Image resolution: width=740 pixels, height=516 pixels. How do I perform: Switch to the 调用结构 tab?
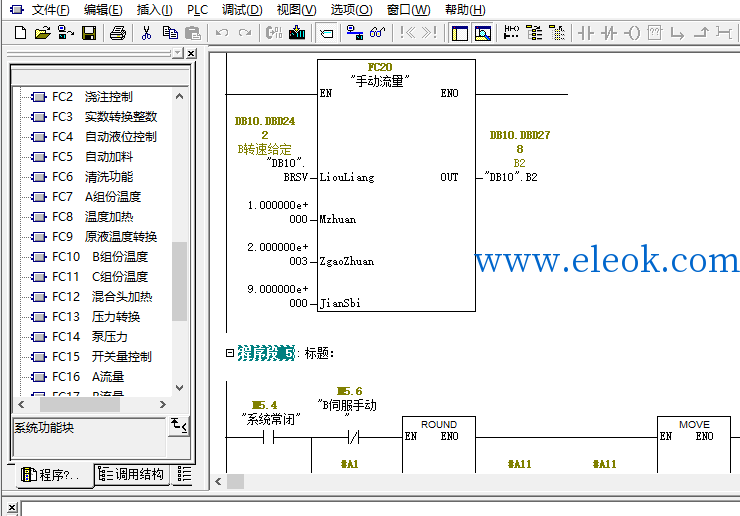point(132,474)
